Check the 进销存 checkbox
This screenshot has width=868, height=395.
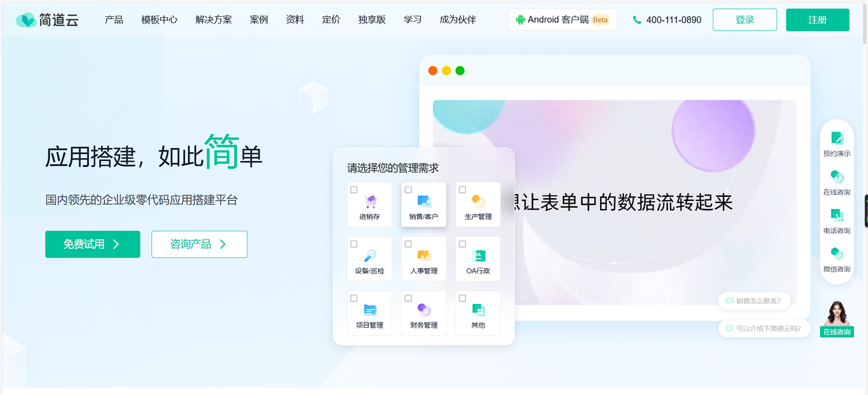tap(354, 189)
